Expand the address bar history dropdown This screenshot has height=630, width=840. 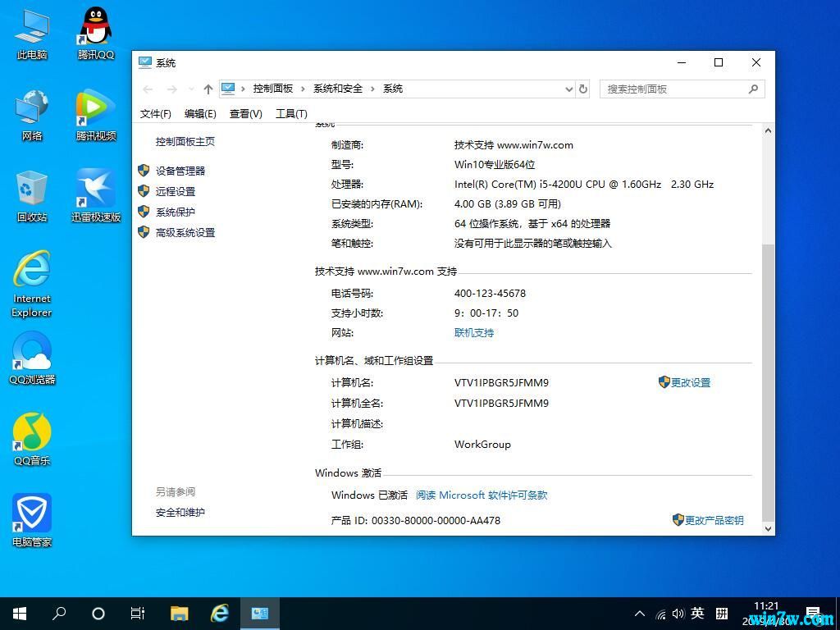(x=568, y=89)
